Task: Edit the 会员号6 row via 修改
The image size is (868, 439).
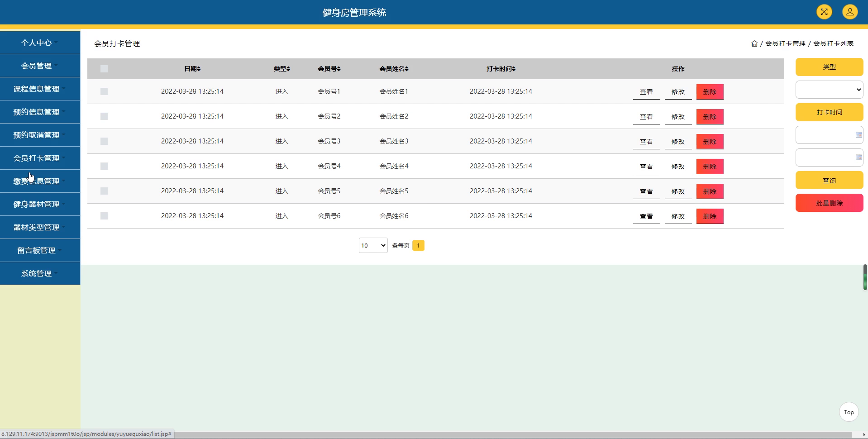Action: (x=678, y=216)
